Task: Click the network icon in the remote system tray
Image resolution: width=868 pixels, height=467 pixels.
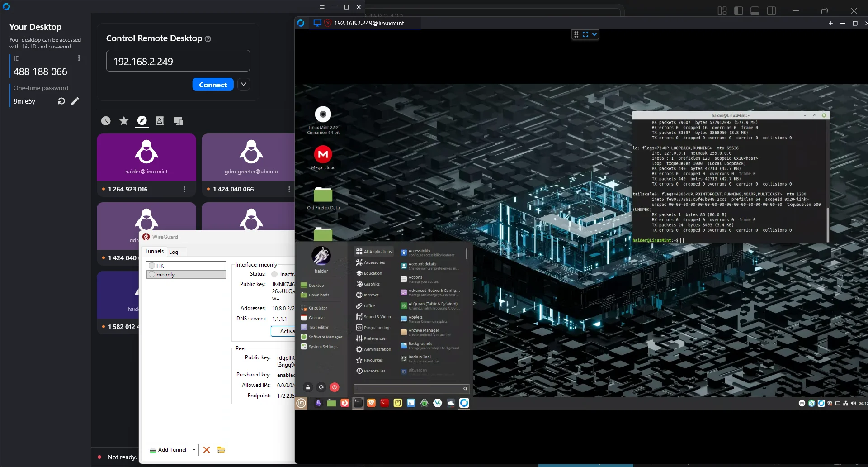Action: click(845, 403)
